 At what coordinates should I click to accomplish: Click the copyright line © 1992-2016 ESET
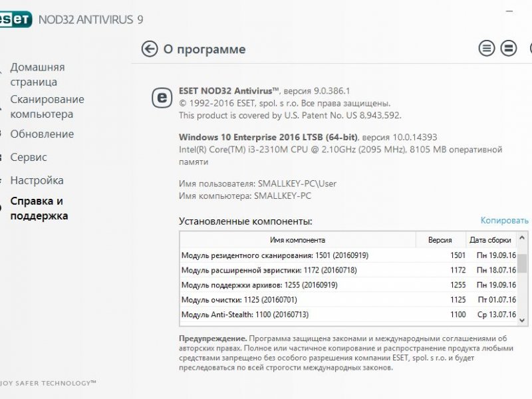285,103
